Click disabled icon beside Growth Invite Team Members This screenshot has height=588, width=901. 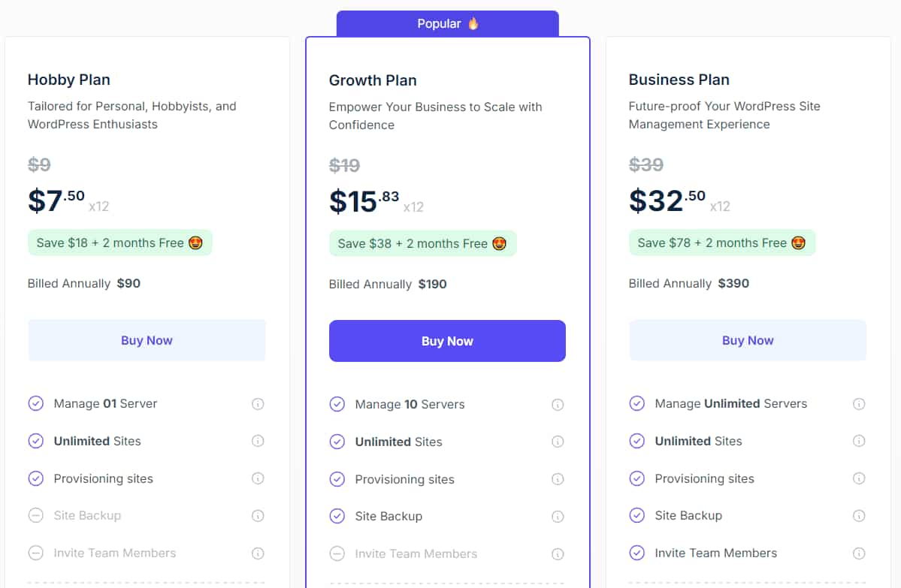[337, 554]
